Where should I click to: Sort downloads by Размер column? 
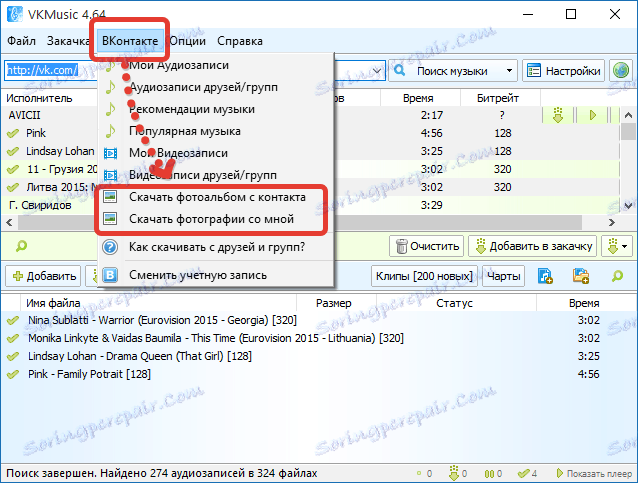(x=334, y=303)
